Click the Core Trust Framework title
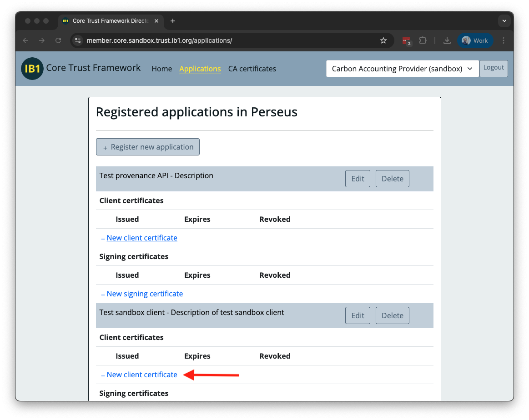529x420 pixels. point(93,68)
